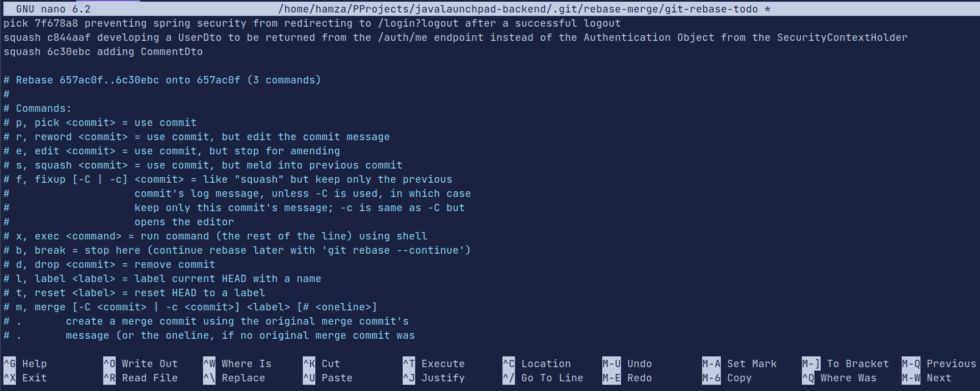Image resolution: width=980 pixels, height=391 pixels.
Task: Click the ^J Justify shortcut
Action: pyautogui.click(x=434, y=378)
